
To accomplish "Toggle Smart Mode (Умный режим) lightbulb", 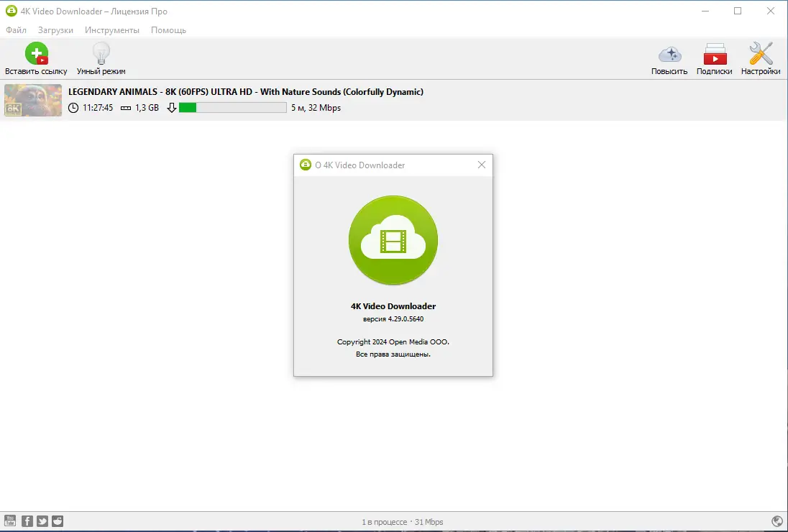I will click(101, 53).
